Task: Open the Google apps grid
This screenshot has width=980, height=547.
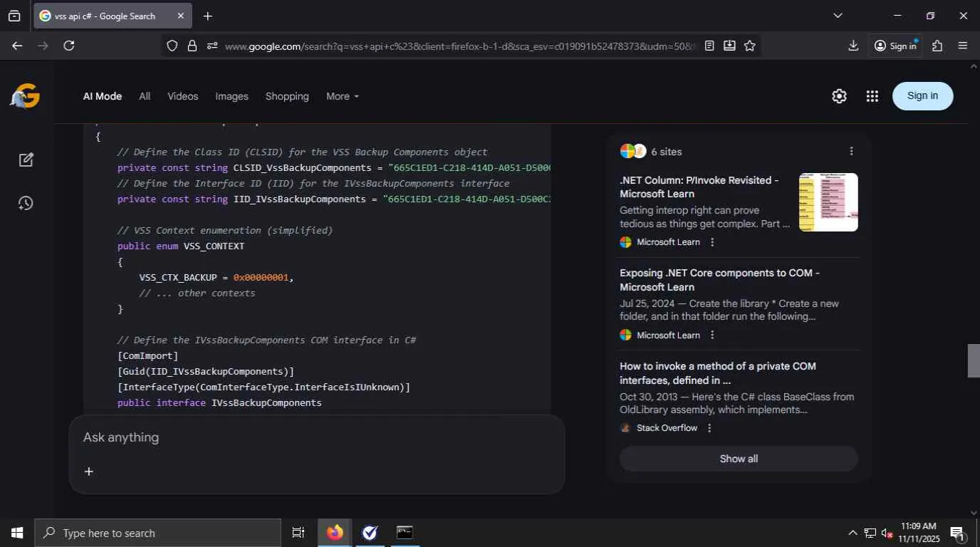Action: [x=872, y=96]
